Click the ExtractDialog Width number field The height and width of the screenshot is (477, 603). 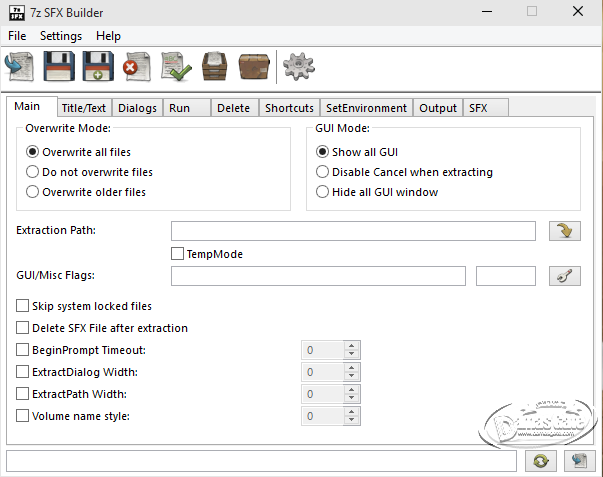coord(322,372)
